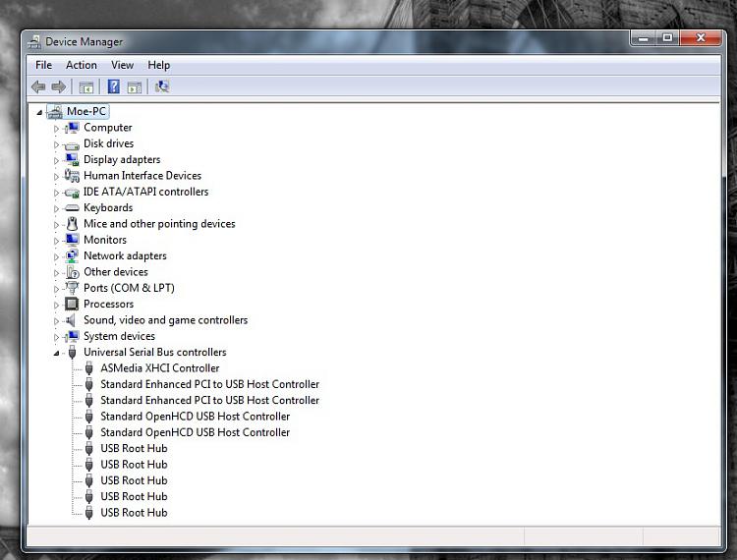Click the Computer category icon

(x=72, y=128)
